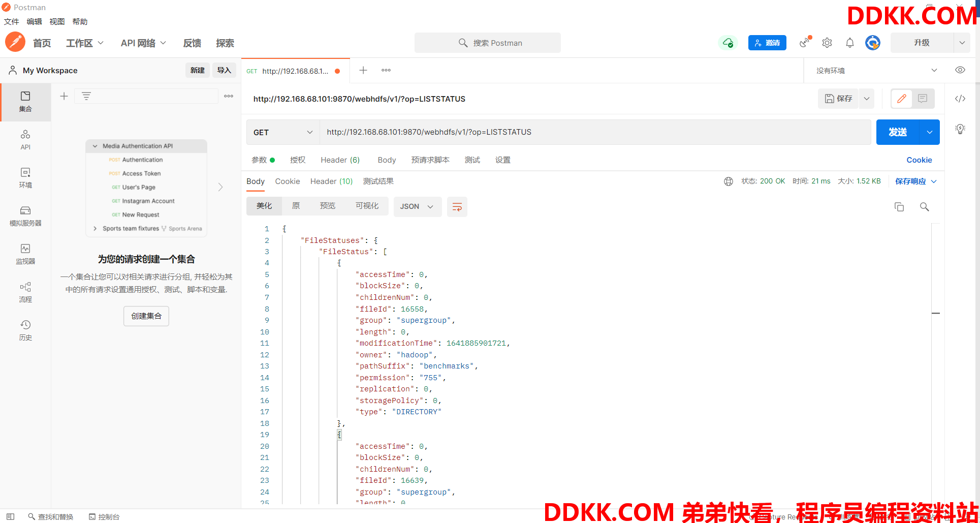
Task: Open the user avatar menu
Action: (873, 43)
